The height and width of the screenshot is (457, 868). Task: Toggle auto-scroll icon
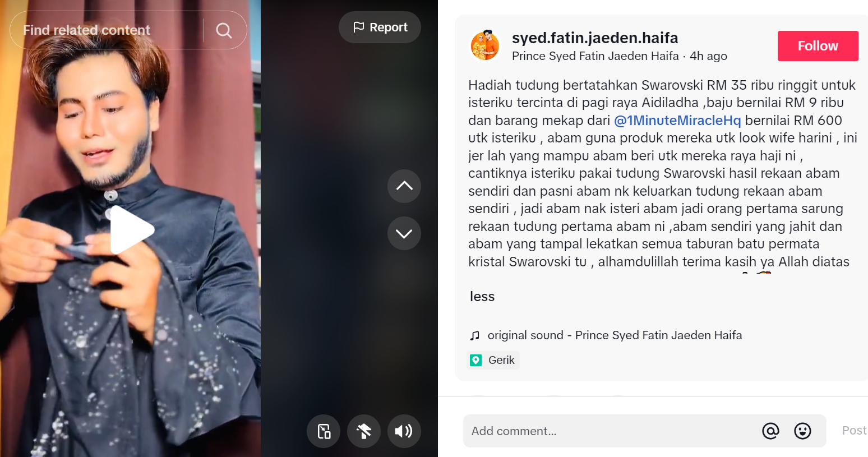[364, 431]
